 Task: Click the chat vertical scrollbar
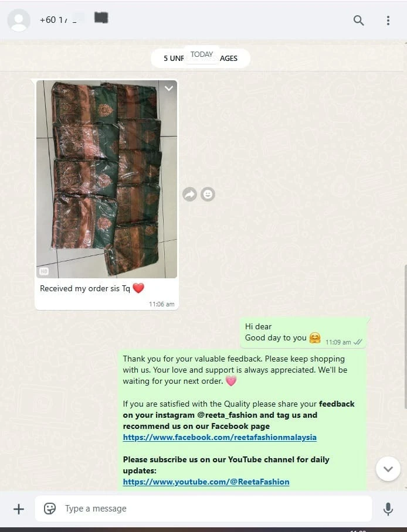point(405,336)
